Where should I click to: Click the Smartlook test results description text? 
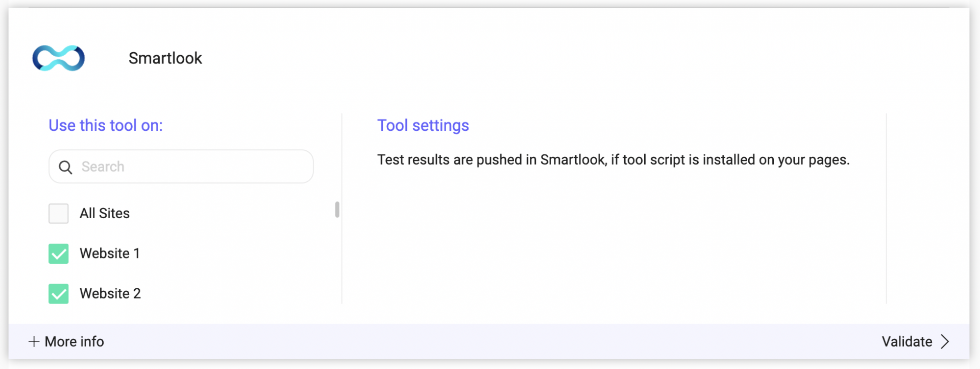pos(614,160)
